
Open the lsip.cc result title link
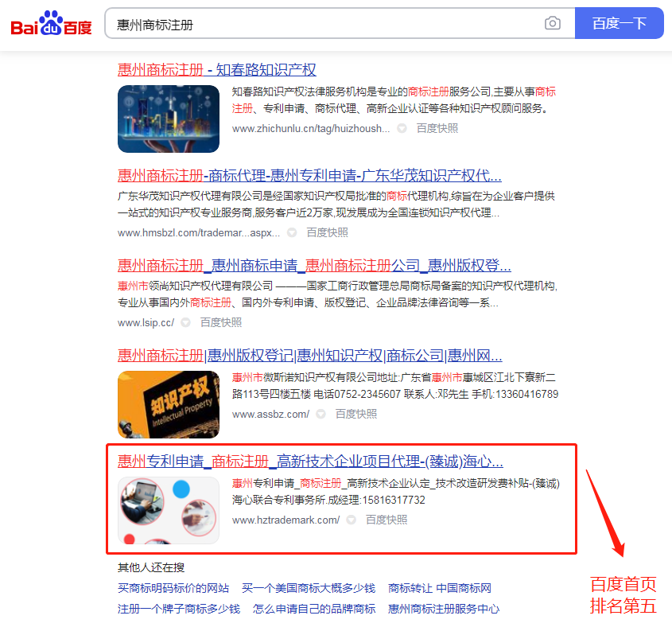pyautogui.click(x=314, y=265)
